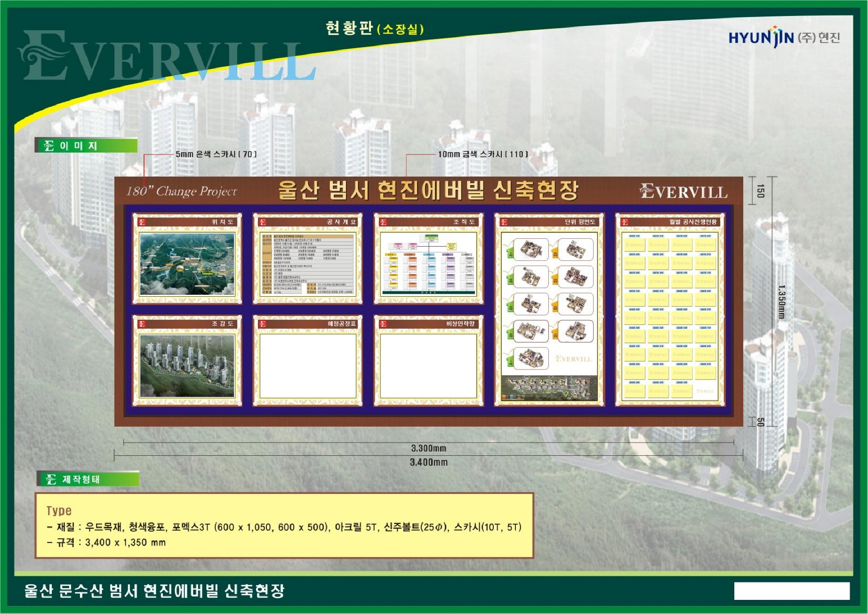Click the blank 비상연락망 panel
Screen dimensions: 868x614
pos(428,366)
